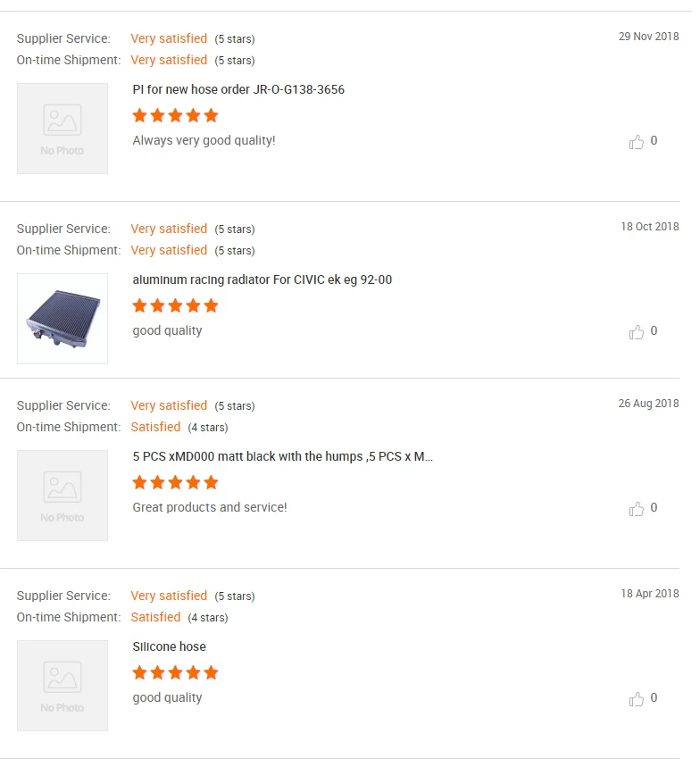Click thumbs-up on the 18 Oct 2018 review
Viewport: 700px width, 767px height.
point(637,332)
